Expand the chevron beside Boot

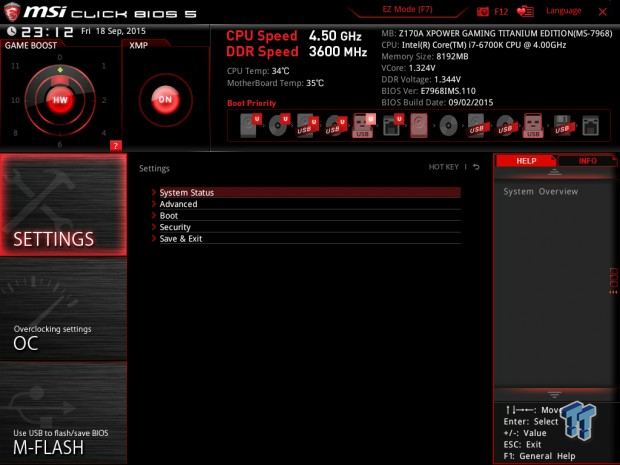tap(154, 215)
